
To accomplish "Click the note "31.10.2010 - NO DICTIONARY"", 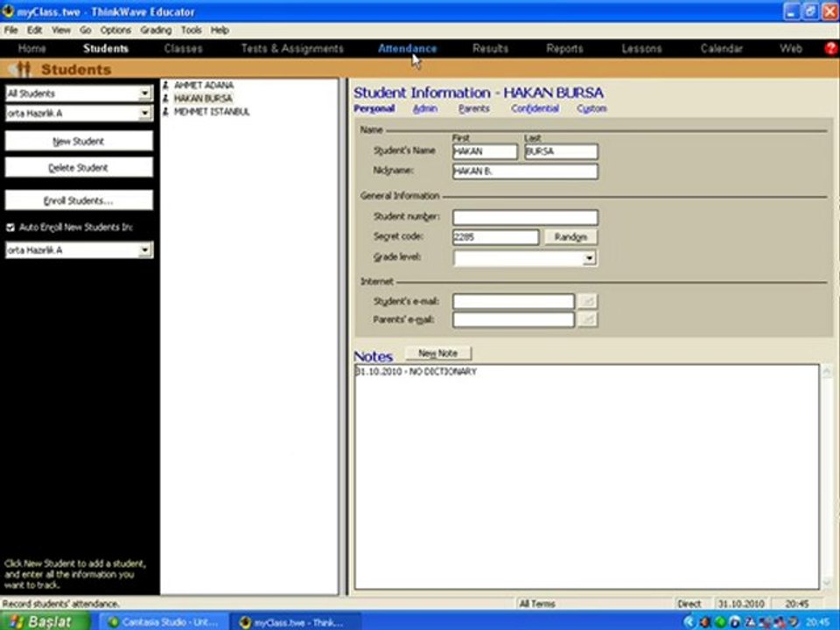I will click(x=416, y=372).
